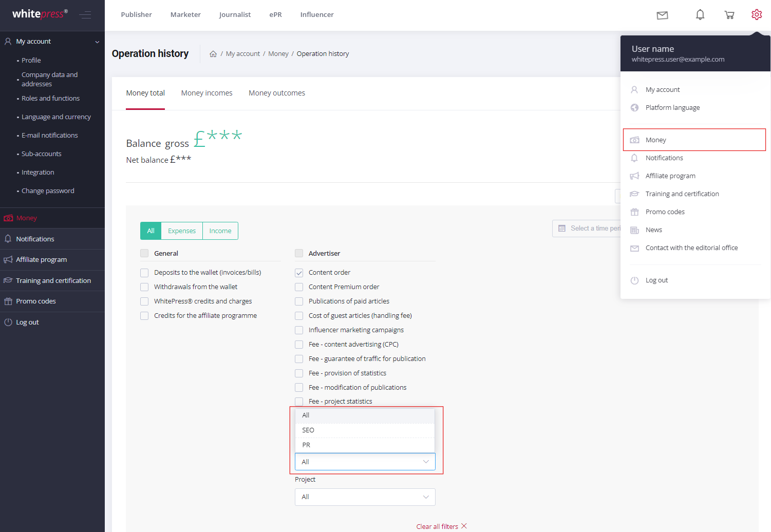Screen dimensions: 771x532
Task: Select the Money total tab
Action: coord(145,93)
